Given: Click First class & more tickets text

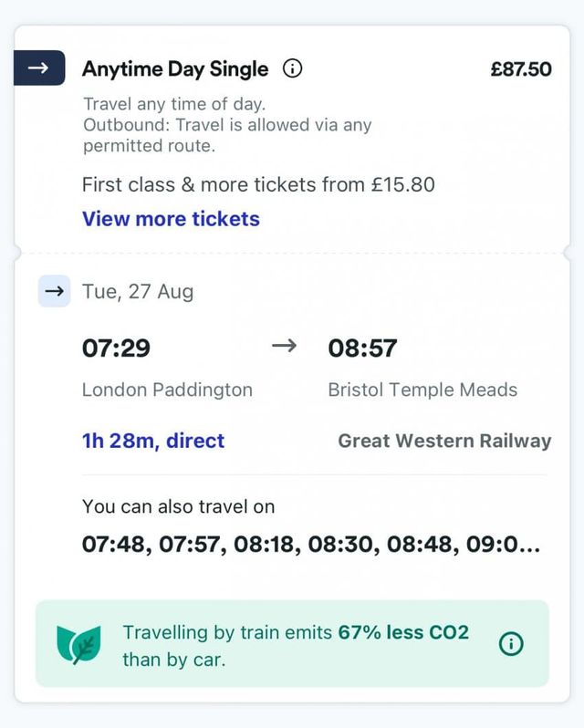Looking at the screenshot, I should point(258,185).
